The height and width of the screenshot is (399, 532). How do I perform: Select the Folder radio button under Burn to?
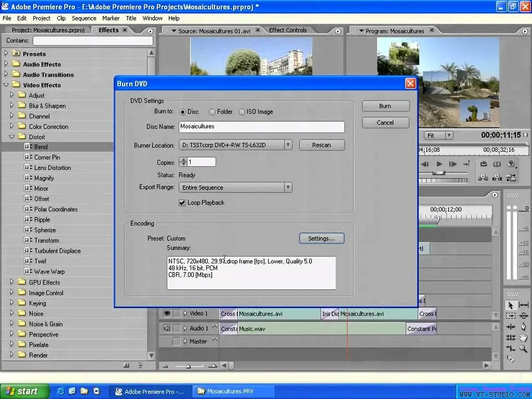click(212, 111)
